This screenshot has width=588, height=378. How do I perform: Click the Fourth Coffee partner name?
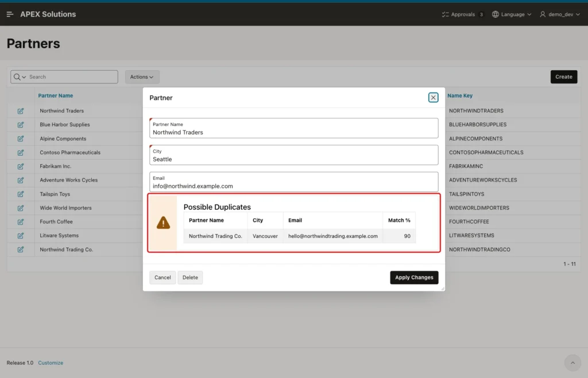point(56,222)
